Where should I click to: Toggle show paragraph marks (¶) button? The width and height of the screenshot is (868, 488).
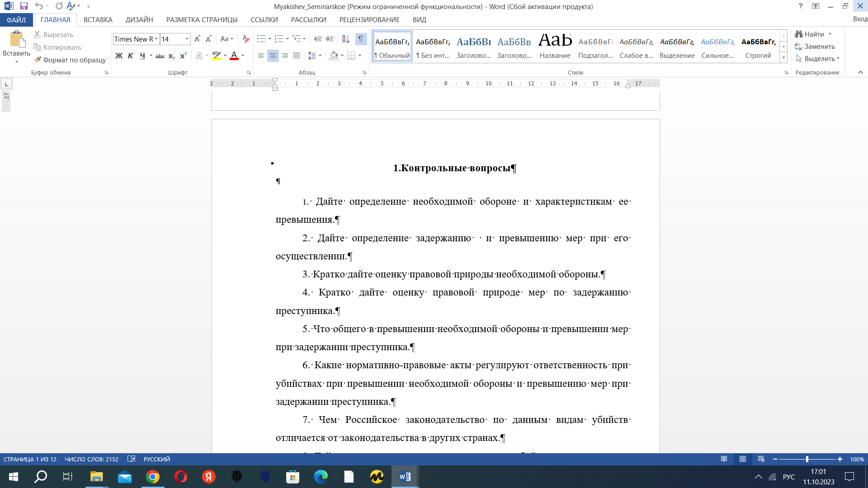(x=361, y=39)
